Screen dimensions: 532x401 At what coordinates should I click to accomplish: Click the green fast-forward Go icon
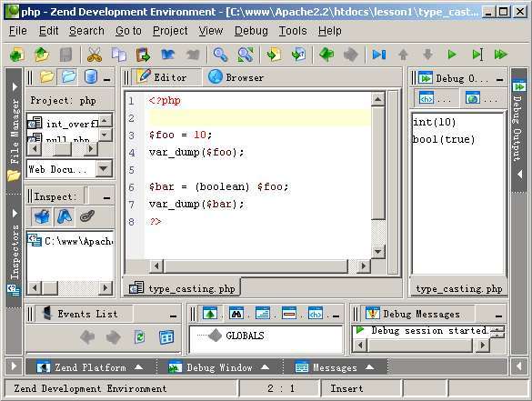(x=501, y=55)
